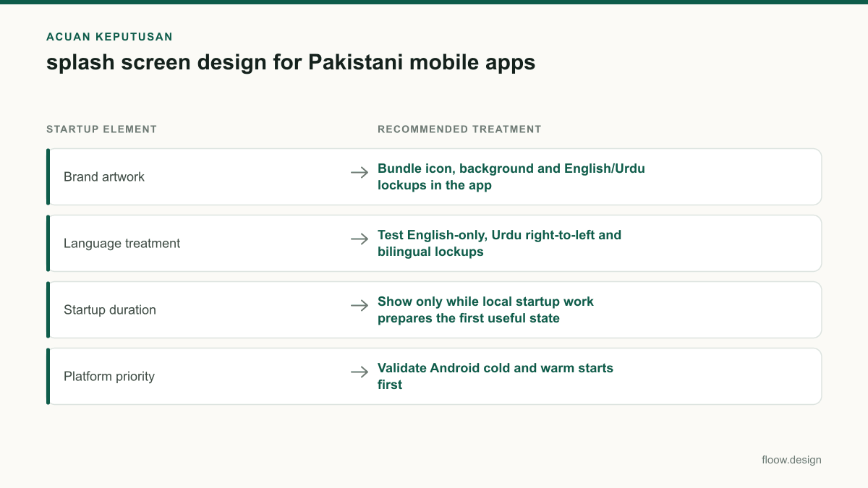Click the arrow in the Language treatment row
This screenshot has height=488, width=868.
359,239
